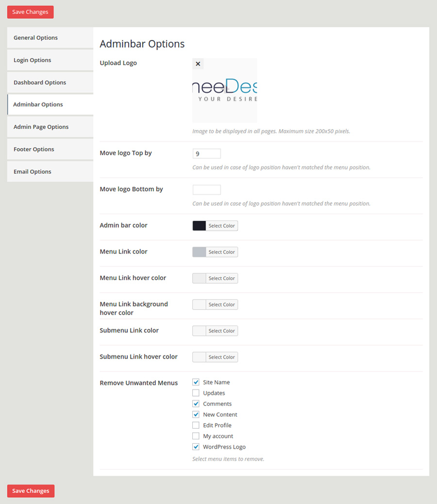The image size is (437, 504).
Task: Click the Submenu Link hover color swatch
Action: click(x=199, y=357)
